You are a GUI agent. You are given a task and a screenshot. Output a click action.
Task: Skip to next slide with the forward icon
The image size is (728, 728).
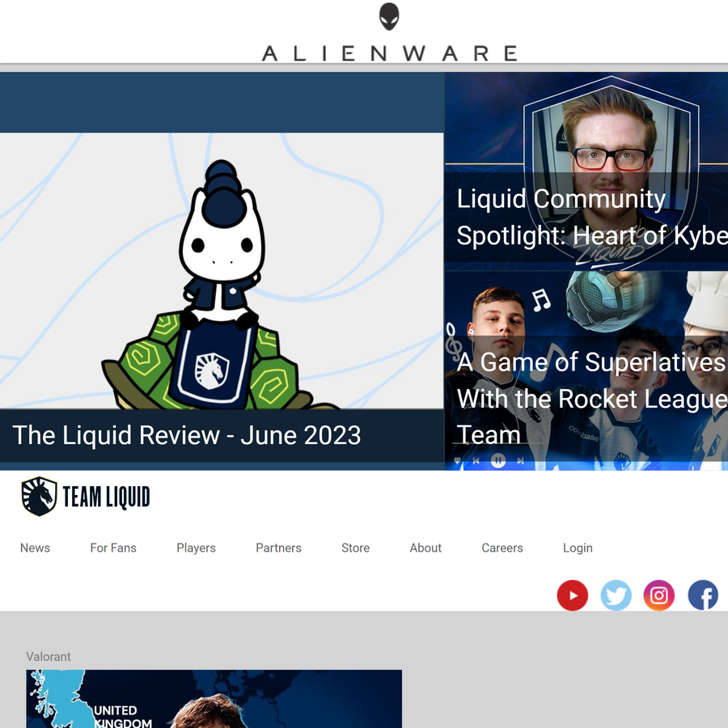tap(518, 461)
